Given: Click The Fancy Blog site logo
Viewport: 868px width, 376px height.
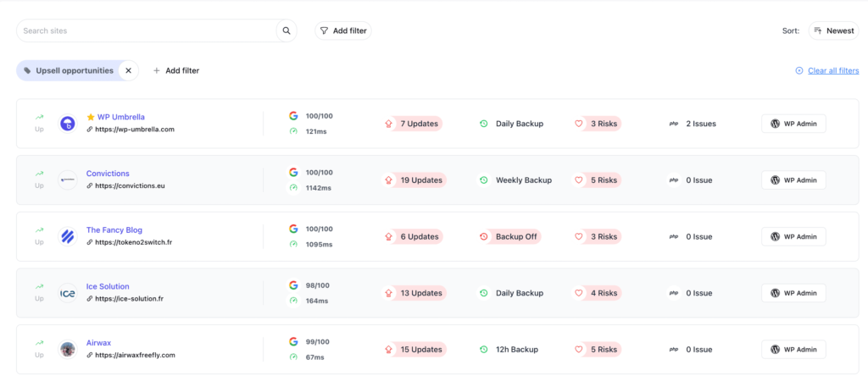Looking at the screenshot, I should (67, 236).
